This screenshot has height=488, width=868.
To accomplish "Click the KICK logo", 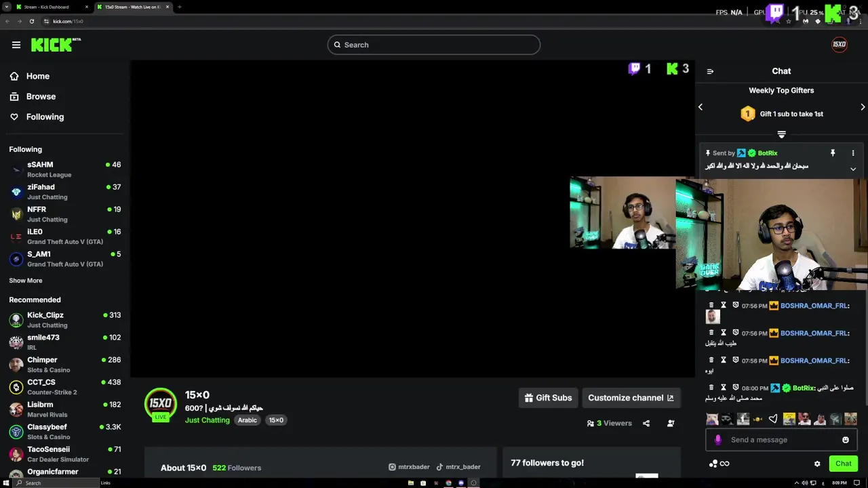I will [56, 45].
